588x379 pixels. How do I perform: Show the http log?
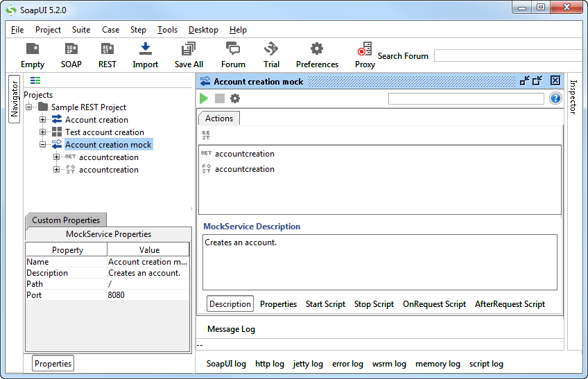point(270,364)
